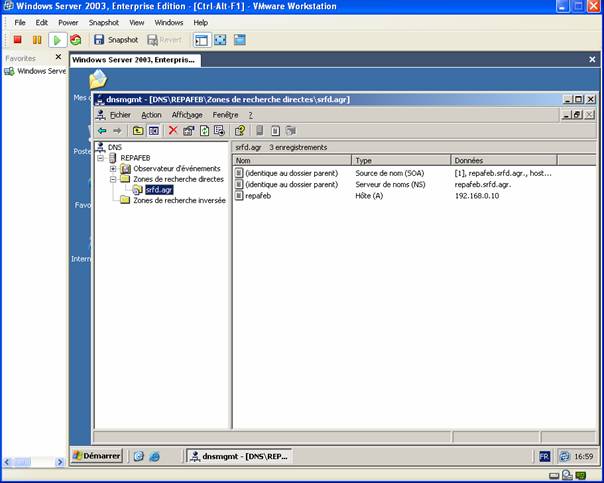Click VMware quick switch mode icon
Screen dimensions: 604x483
tap(240, 40)
